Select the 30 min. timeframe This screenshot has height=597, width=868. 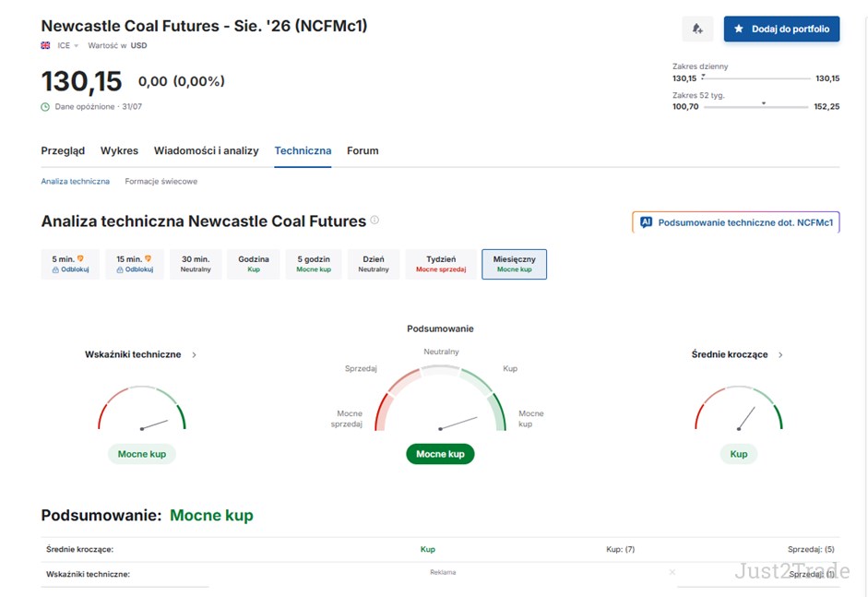coord(196,264)
